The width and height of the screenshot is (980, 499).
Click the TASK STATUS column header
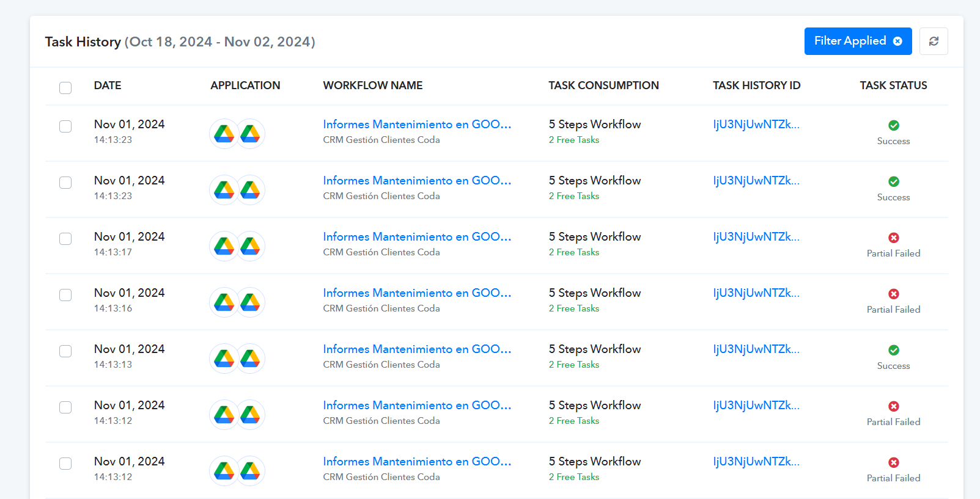pos(893,86)
